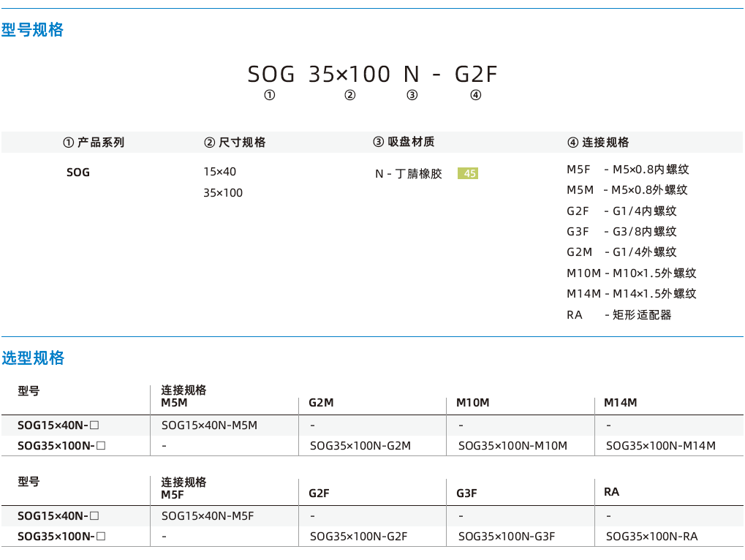Click the circled ① marker under SOG
Image resolution: width=745 pixels, height=560 pixels.
pos(269,96)
